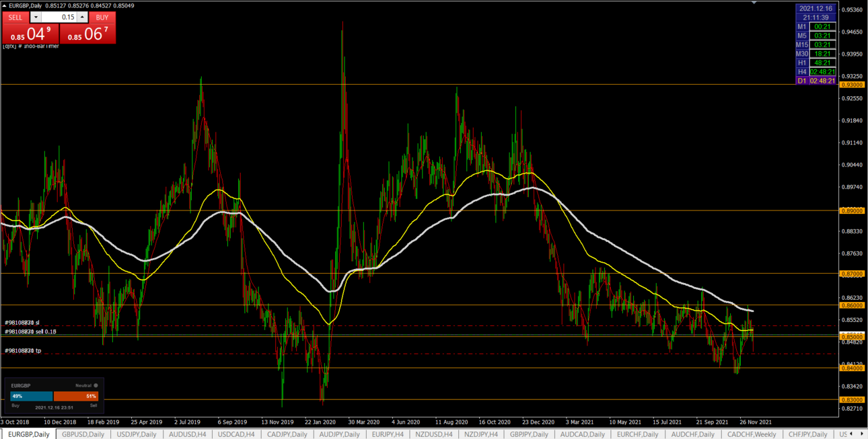The height and width of the screenshot is (439, 868).
Task: Click the lot volume field showing 0.15
Action: point(59,17)
